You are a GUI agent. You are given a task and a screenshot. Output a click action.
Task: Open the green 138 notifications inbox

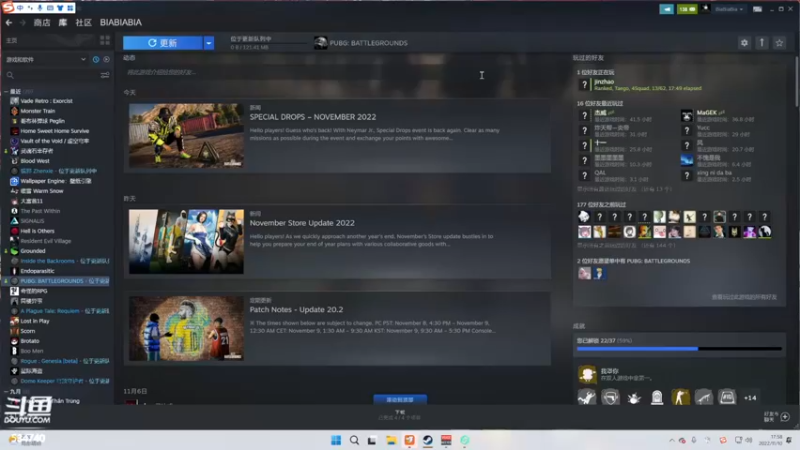pyautogui.click(x=687, y=9)
